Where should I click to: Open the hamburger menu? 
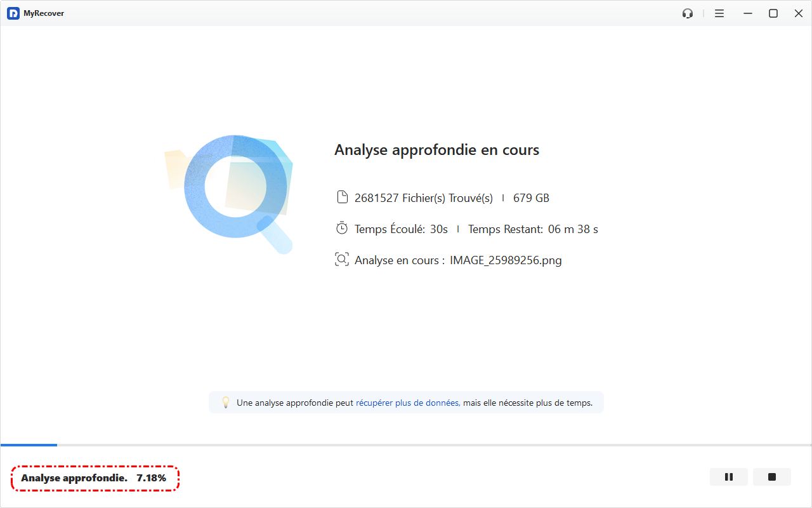719,13
